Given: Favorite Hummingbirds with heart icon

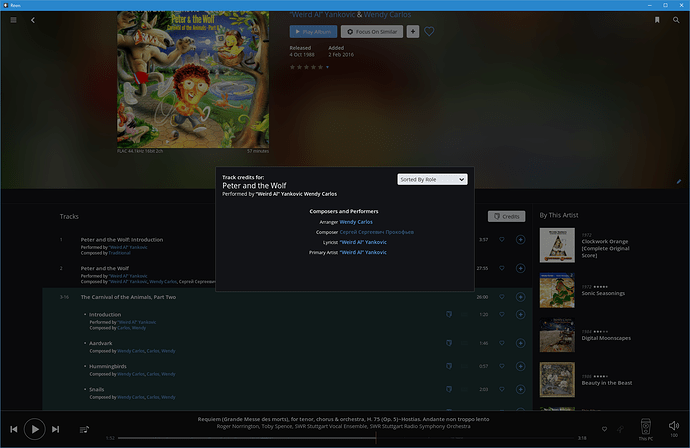Looking at the screenshot, I should [502, 366].
